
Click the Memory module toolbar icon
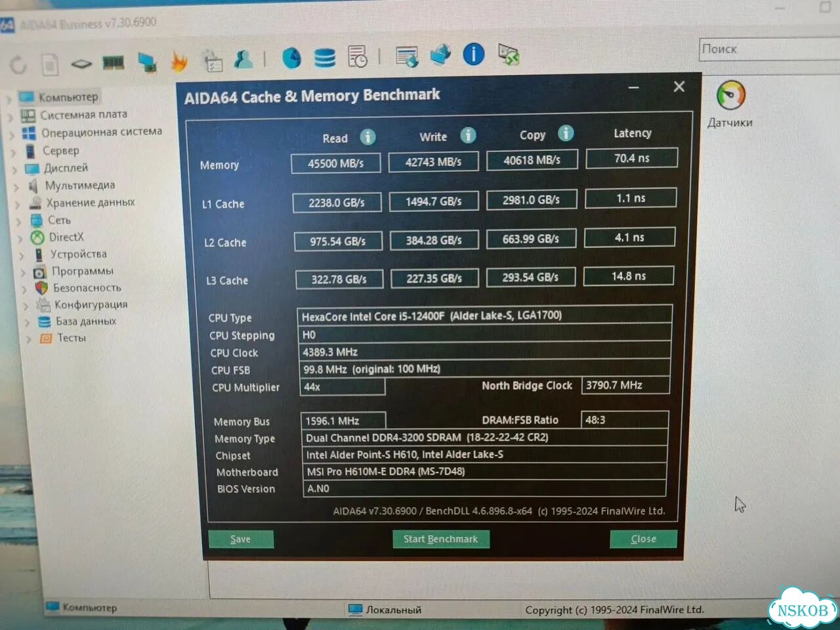click(114, 63)
